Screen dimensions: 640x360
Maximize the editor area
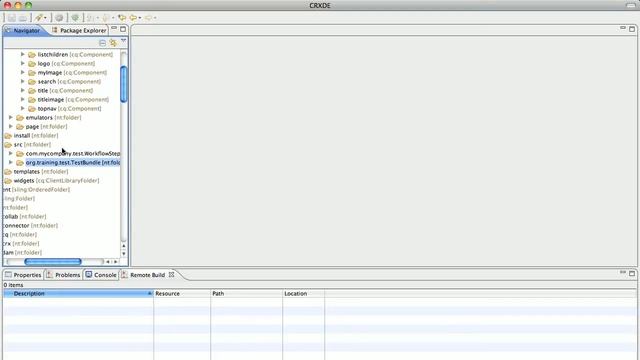click(x=632, y=29)
